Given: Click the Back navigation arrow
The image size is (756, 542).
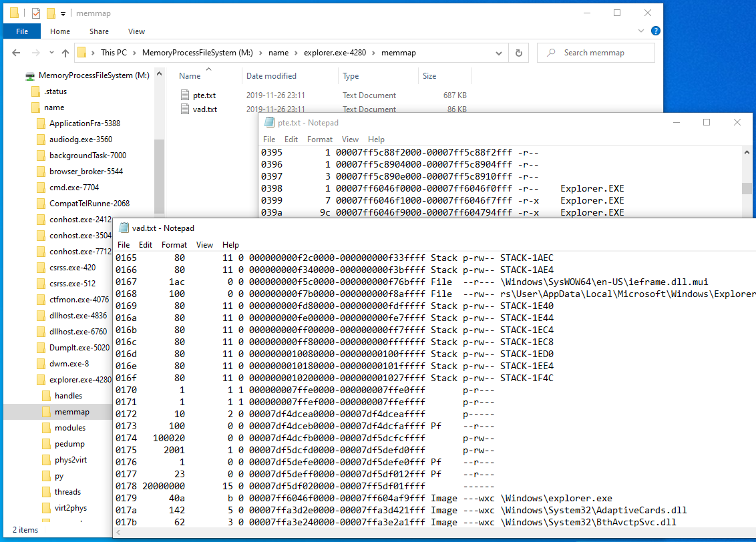Looking at the screenshot, I should click(16, 53).
